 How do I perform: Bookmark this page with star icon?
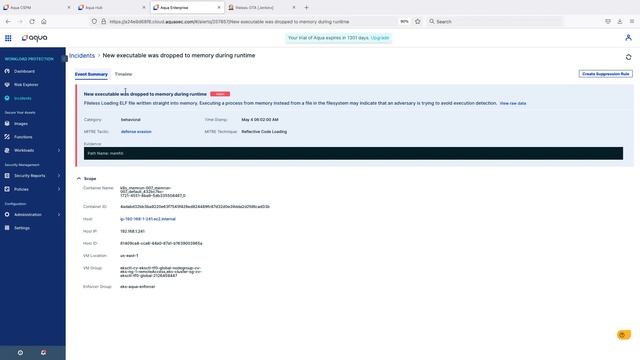(418, 21)
